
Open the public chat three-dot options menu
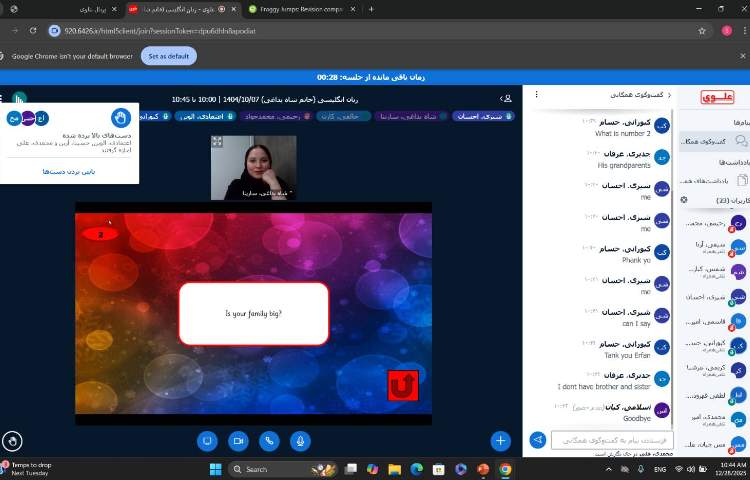tap(537, 95)
